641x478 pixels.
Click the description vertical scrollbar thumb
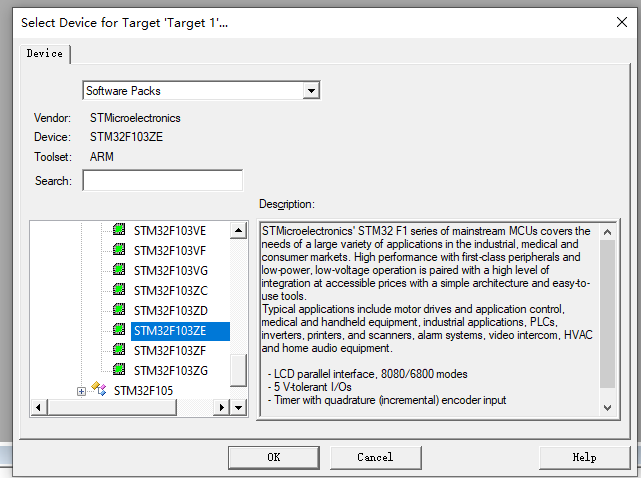click(x=607, y=314)
